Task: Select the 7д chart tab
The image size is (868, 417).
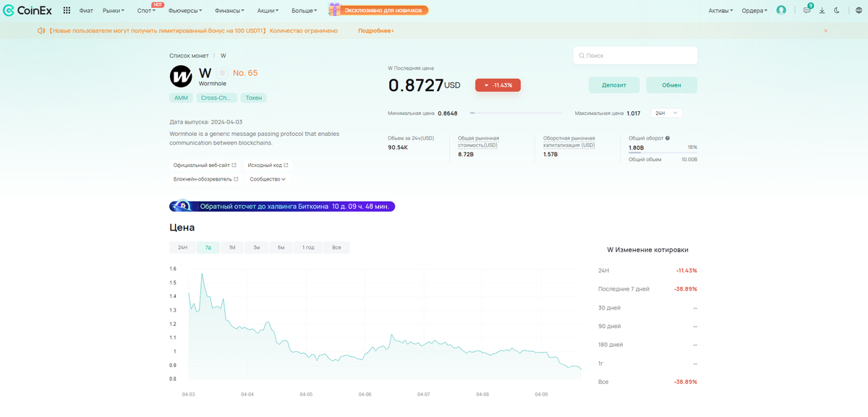Action: 208,247
